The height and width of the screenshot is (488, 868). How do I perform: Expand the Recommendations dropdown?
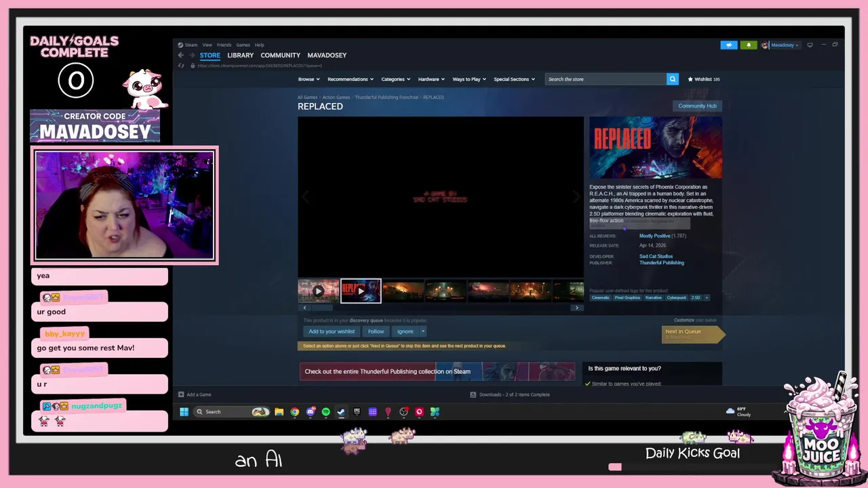point(350,79)
